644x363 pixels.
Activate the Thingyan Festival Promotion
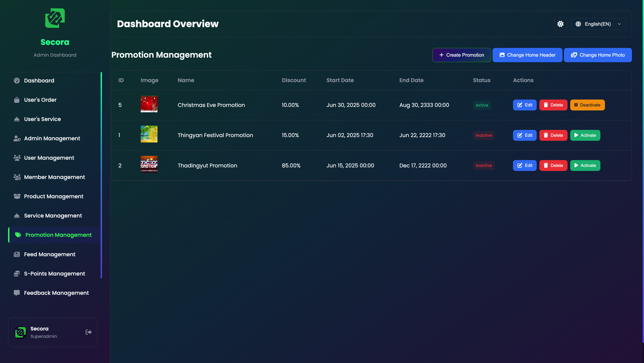pos(585,135)
